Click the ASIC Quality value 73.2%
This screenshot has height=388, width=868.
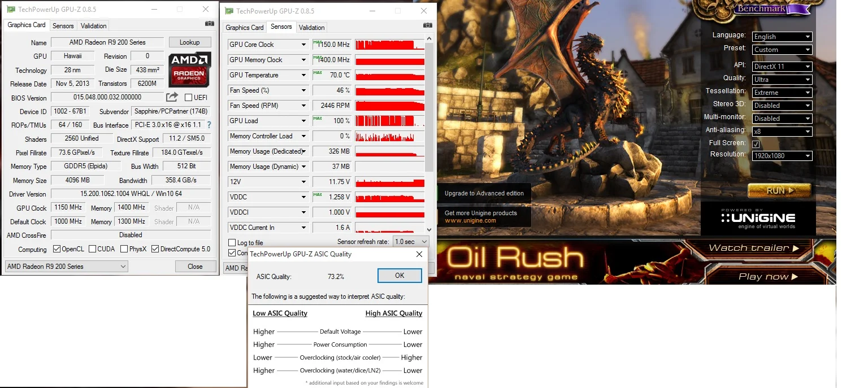(336, 277)
